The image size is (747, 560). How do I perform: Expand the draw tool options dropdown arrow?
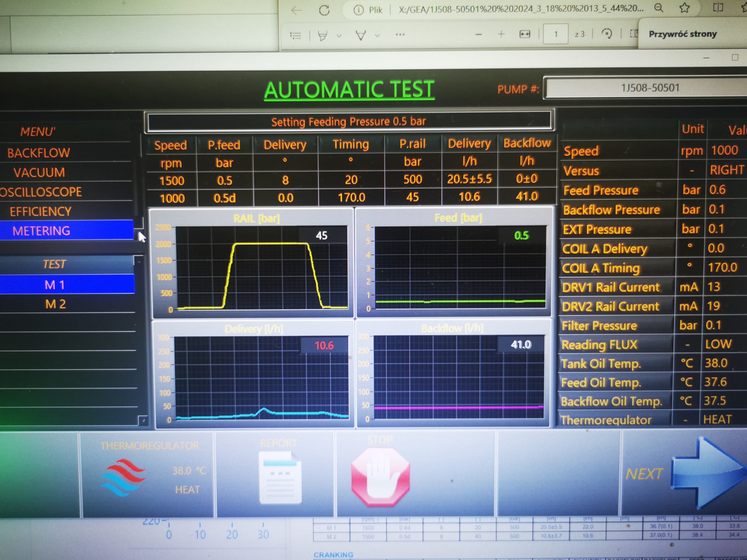coord(378,35)
